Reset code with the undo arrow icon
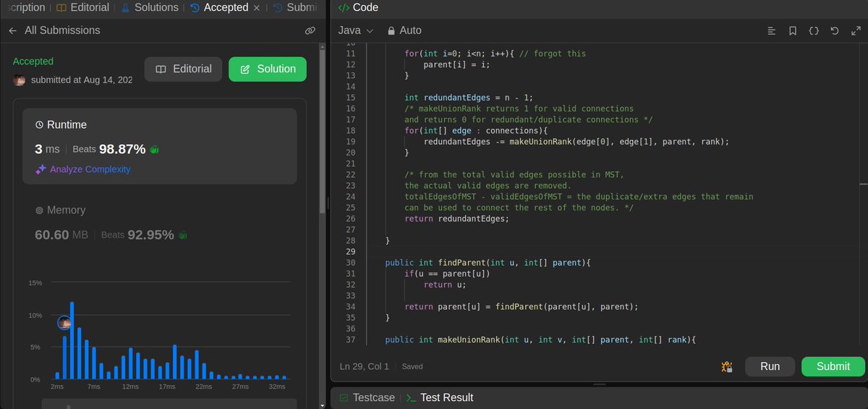 coord(835,30)
